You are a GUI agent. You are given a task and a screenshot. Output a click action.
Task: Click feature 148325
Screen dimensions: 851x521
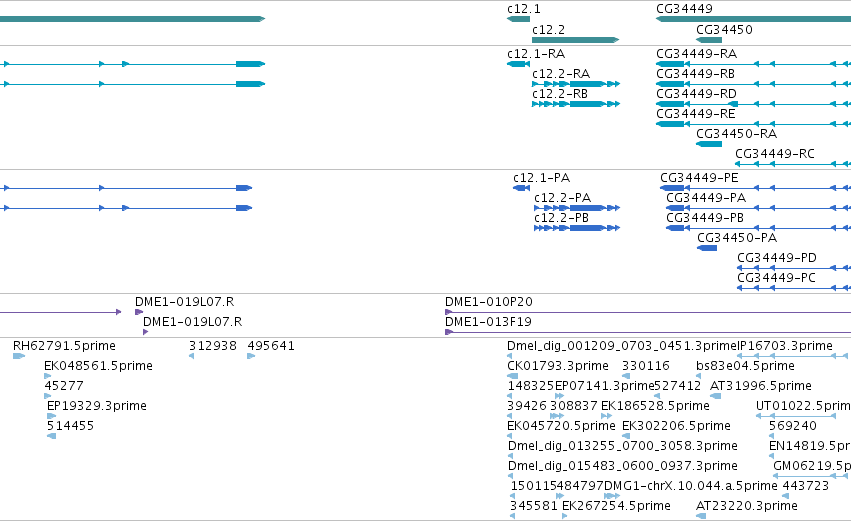pos(510,396)
